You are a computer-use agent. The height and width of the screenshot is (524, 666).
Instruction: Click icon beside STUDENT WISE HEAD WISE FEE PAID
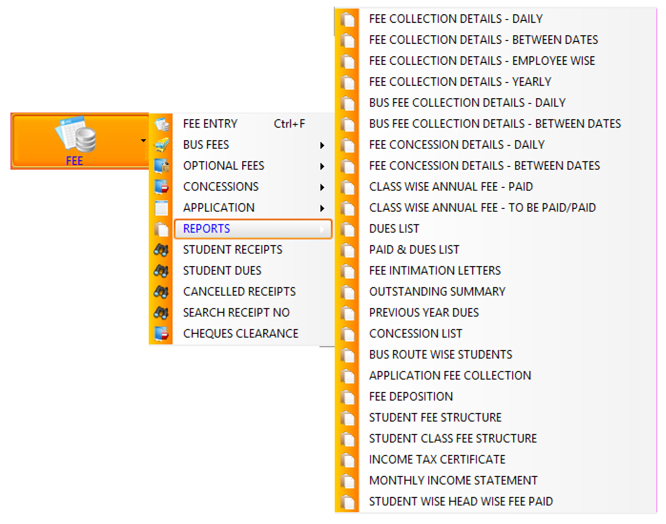347,502
